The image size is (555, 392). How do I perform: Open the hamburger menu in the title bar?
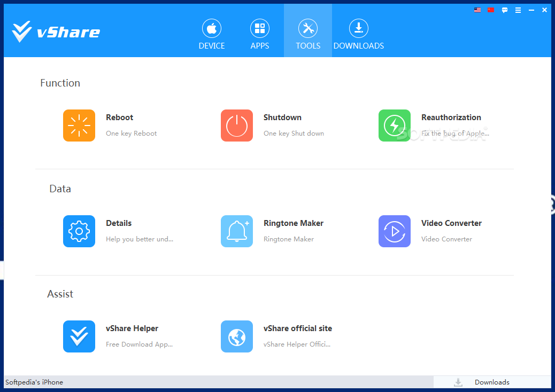point(518,10)
